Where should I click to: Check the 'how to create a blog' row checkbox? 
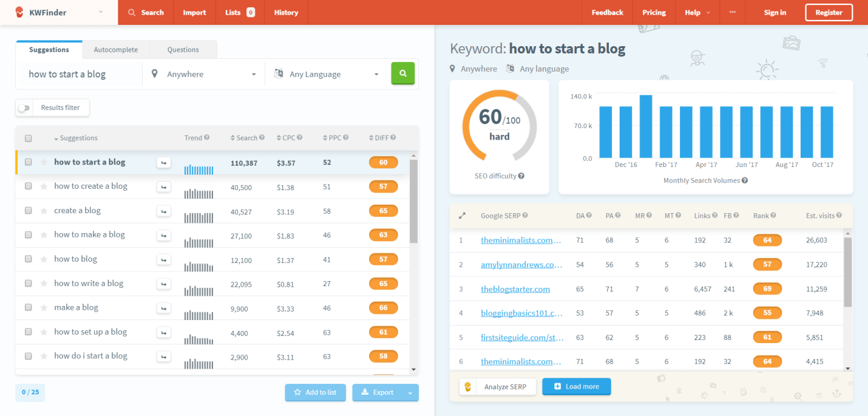pyautogui.click(x=29, y=186)
